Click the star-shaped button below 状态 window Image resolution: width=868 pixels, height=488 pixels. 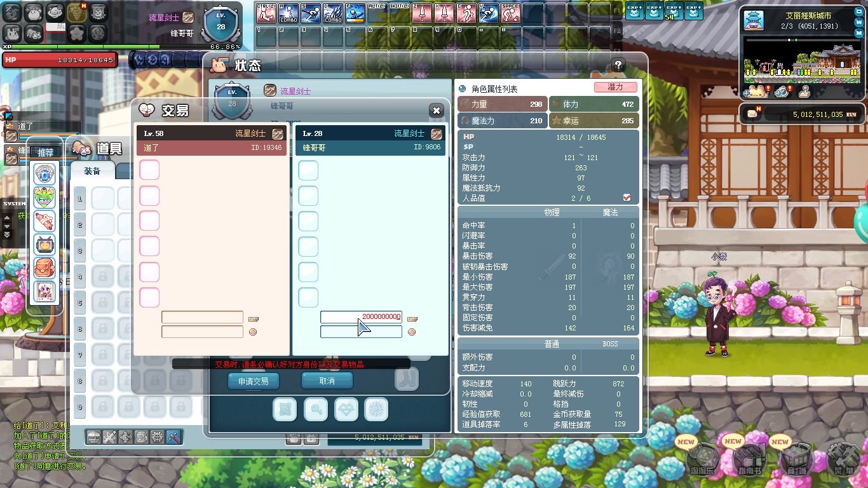(x=285, y=409)
